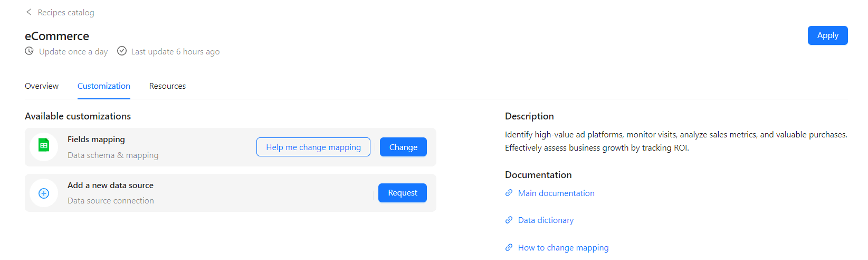Click the link icon beside How to change mapping

click(x=509, y=247)
